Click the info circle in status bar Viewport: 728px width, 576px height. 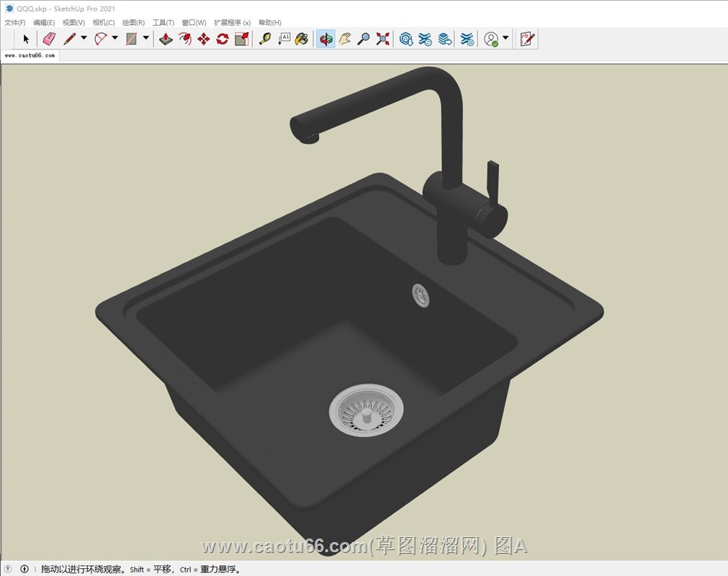[x=24, y=569]
